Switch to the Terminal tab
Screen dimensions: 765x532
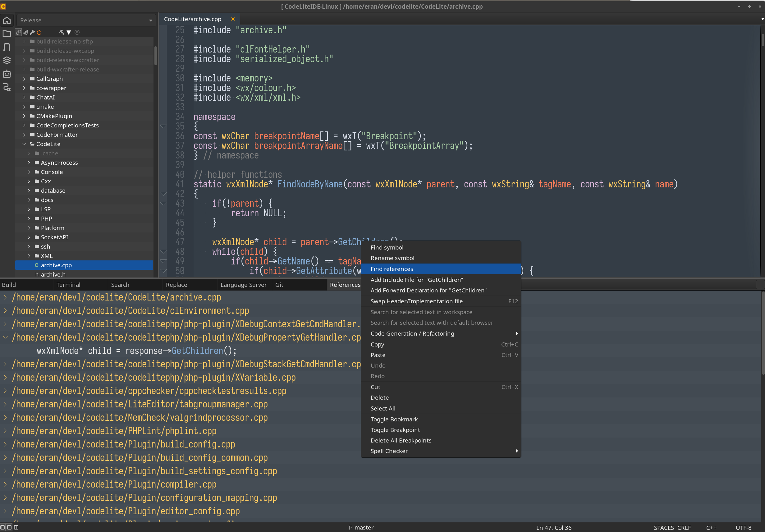80,285
